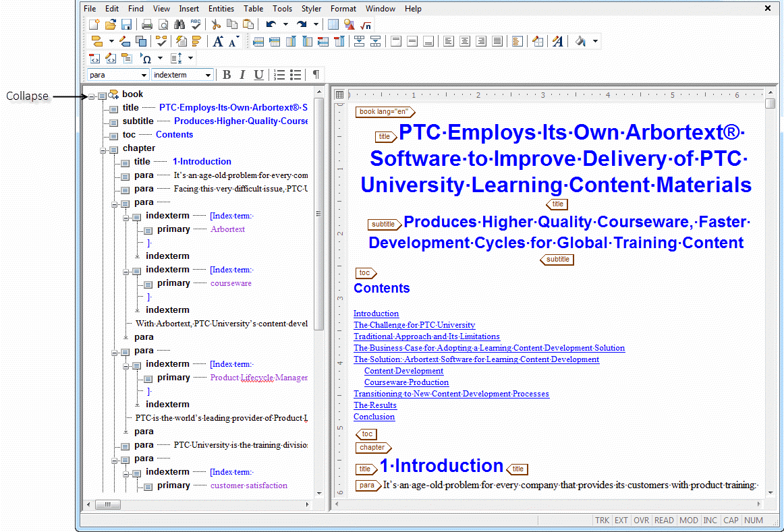Open the Table menu
The width and height of the screenshot is (784, 532).
click(253, 9)
